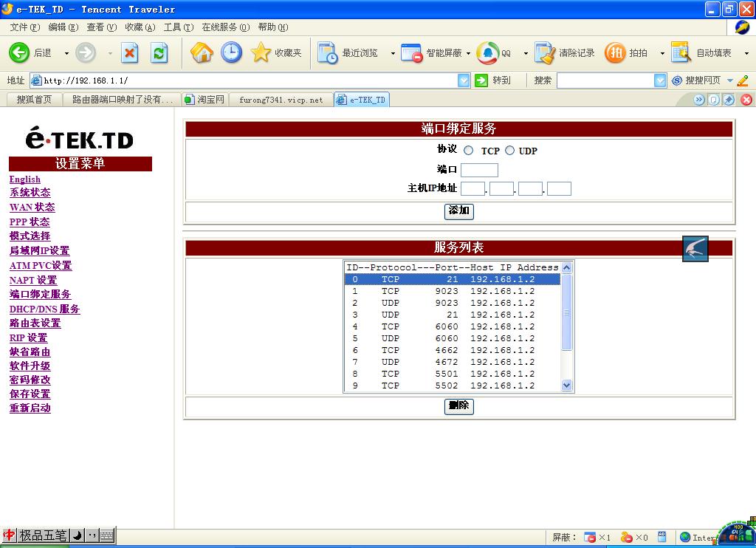The image size is (756, 548).
Task: Open the Forward button dropdown arrow
Action: 110,53
